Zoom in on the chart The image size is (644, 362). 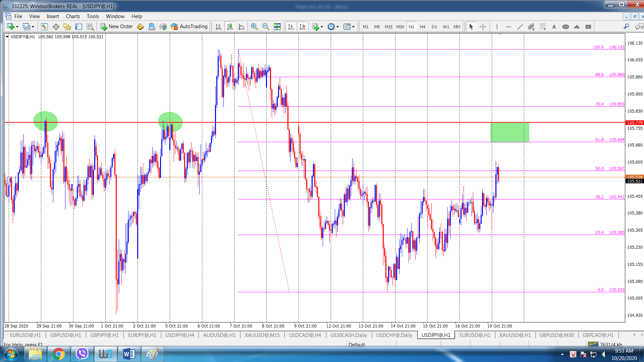[254, 26]
